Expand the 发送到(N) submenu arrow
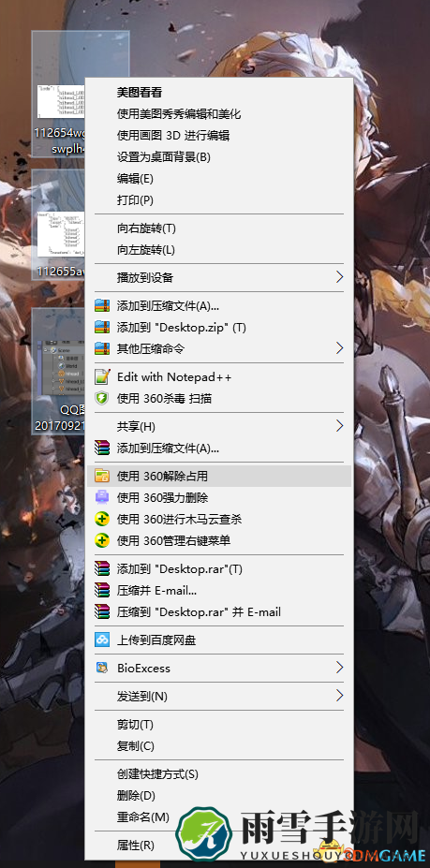The height and width of the screenshot is (868, 430). 340,696
